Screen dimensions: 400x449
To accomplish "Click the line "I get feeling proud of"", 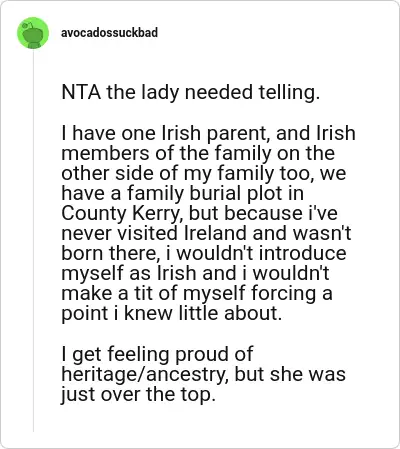I will [x=157, y=354].
